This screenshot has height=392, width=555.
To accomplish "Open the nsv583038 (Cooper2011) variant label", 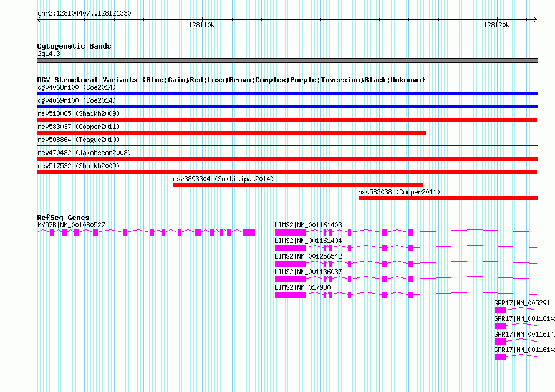I will [x=399, y=192].
